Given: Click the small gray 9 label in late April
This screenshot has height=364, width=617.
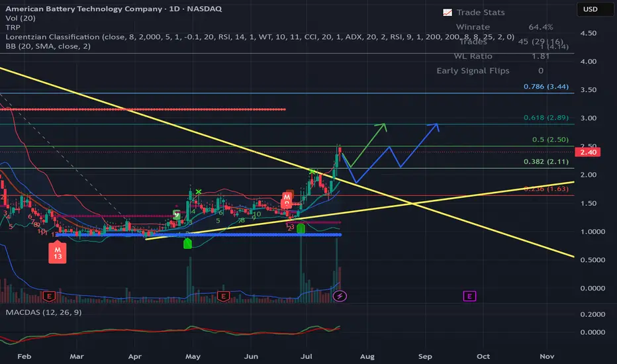Looking at the screenshot, I should [177, 214].
